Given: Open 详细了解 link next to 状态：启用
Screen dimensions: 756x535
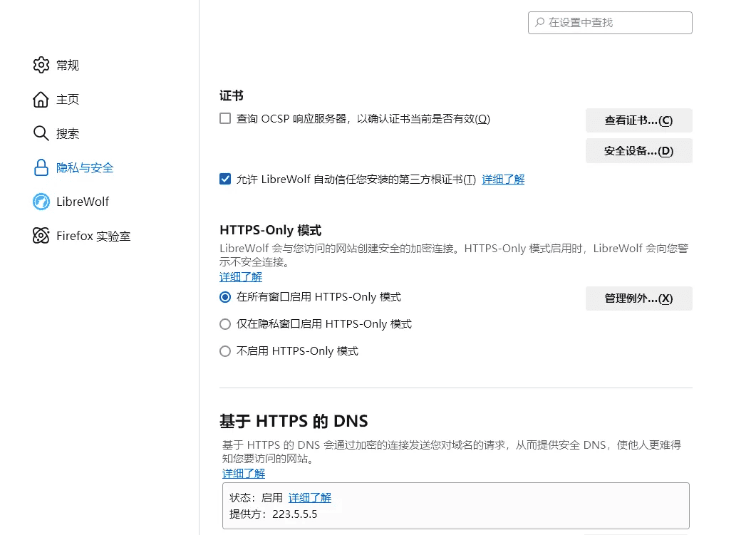Looking at the screenshot, I should [x=309, y=497].
